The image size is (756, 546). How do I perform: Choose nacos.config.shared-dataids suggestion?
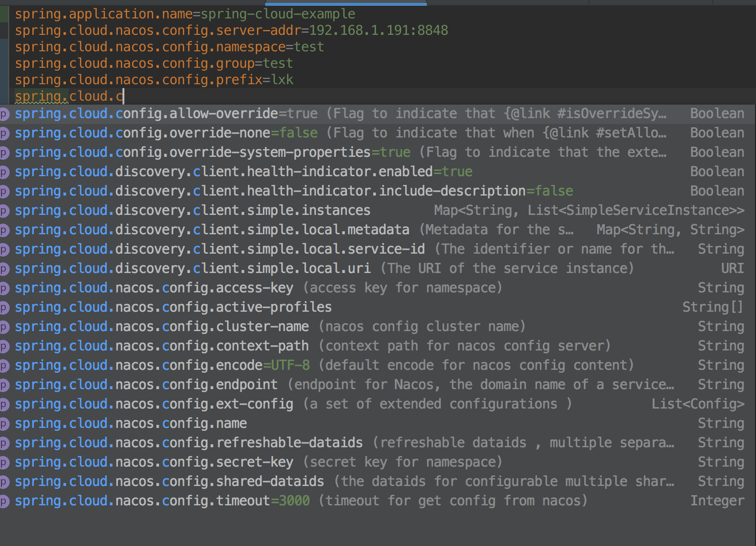[x=378, y=482]
